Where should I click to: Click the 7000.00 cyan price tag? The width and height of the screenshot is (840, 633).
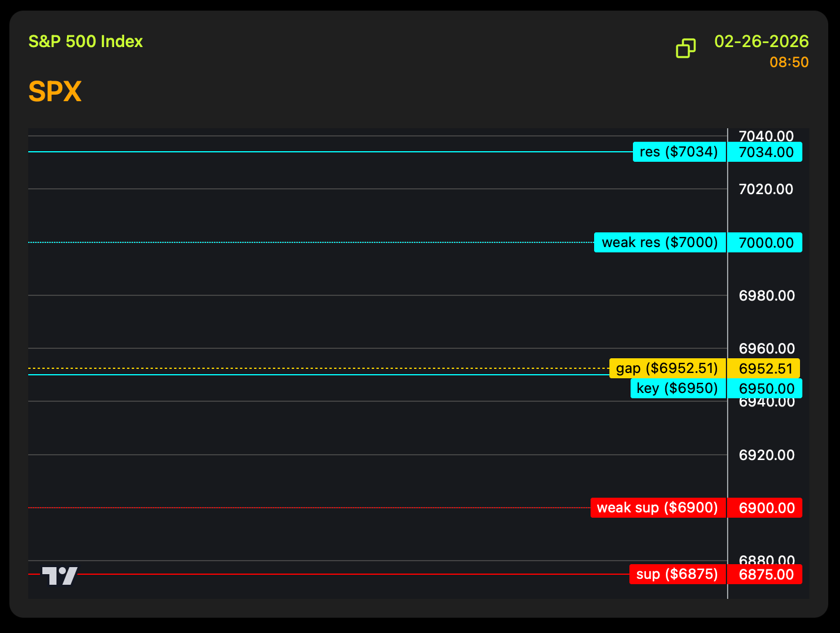[765, 242]
